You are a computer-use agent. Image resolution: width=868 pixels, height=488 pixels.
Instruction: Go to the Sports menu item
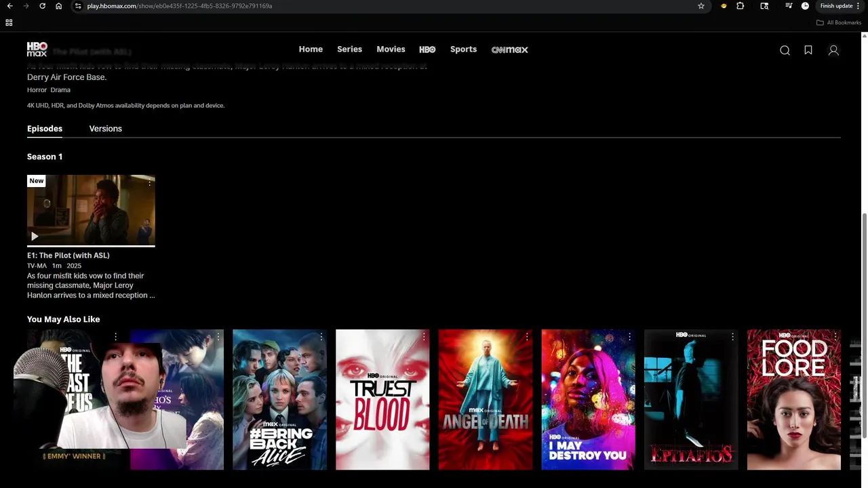(x=463, y=49)
